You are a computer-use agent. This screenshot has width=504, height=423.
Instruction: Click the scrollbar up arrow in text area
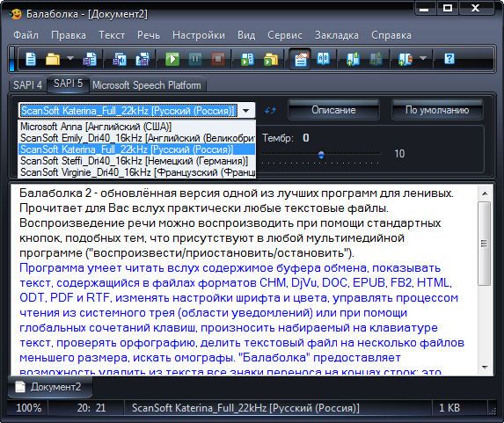pos(485,193)
